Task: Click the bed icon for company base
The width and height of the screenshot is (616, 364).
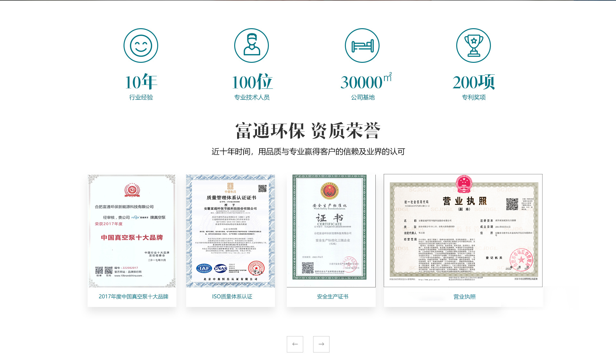Action: click(x=362, y=45)
